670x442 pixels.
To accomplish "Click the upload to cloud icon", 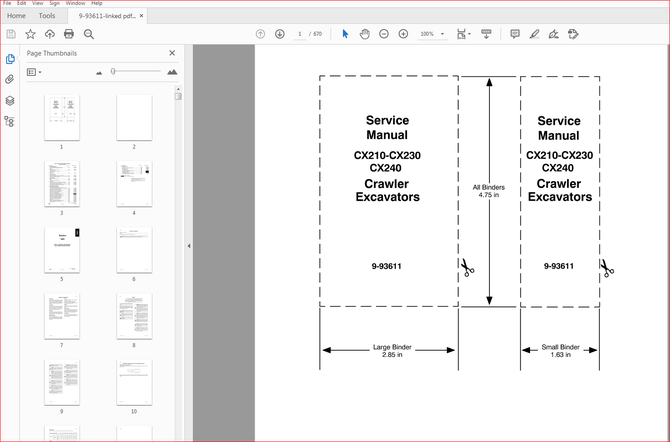I will [50, 34].
